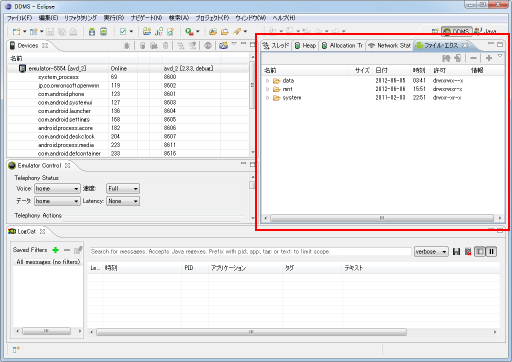Click the clear log icon in LogCat

click(x=468, y=252)
